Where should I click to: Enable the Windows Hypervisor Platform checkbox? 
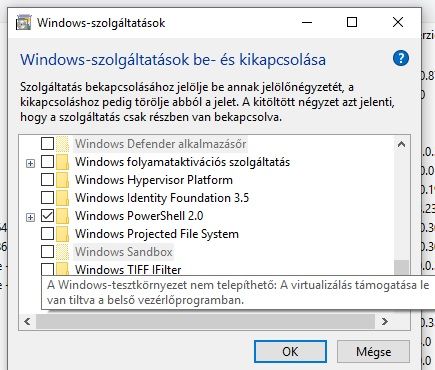(x=47, y=180)
